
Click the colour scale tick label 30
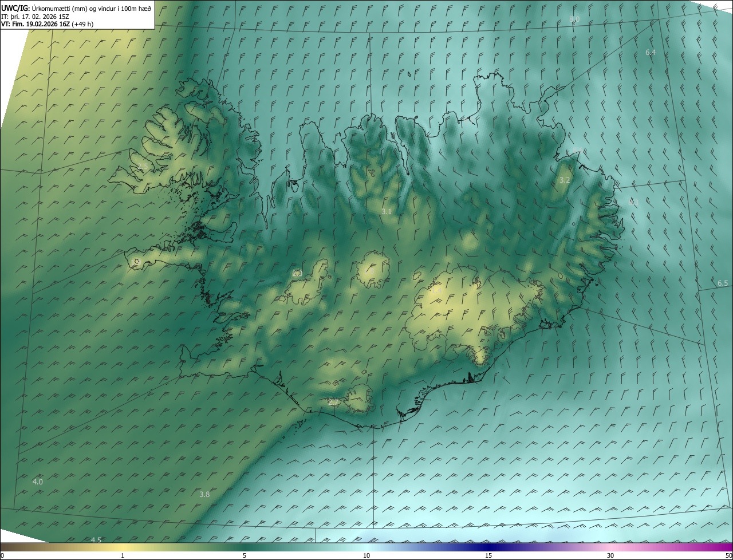610,556
